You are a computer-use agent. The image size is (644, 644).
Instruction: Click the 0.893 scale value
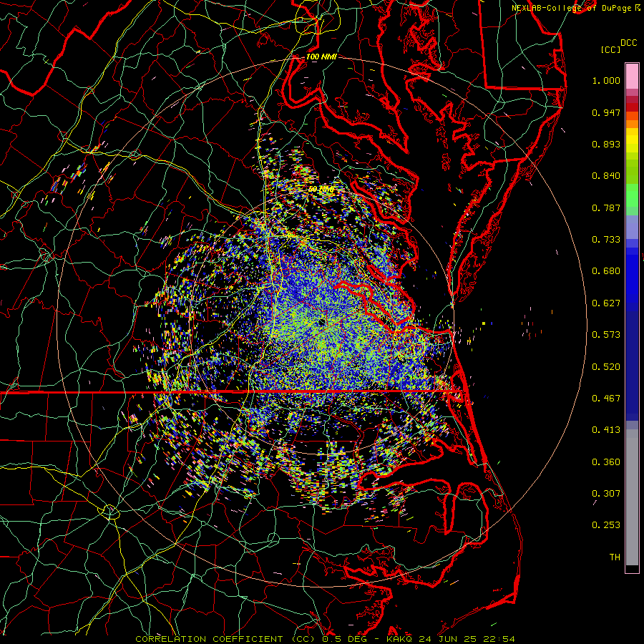[x=606, y=144]
